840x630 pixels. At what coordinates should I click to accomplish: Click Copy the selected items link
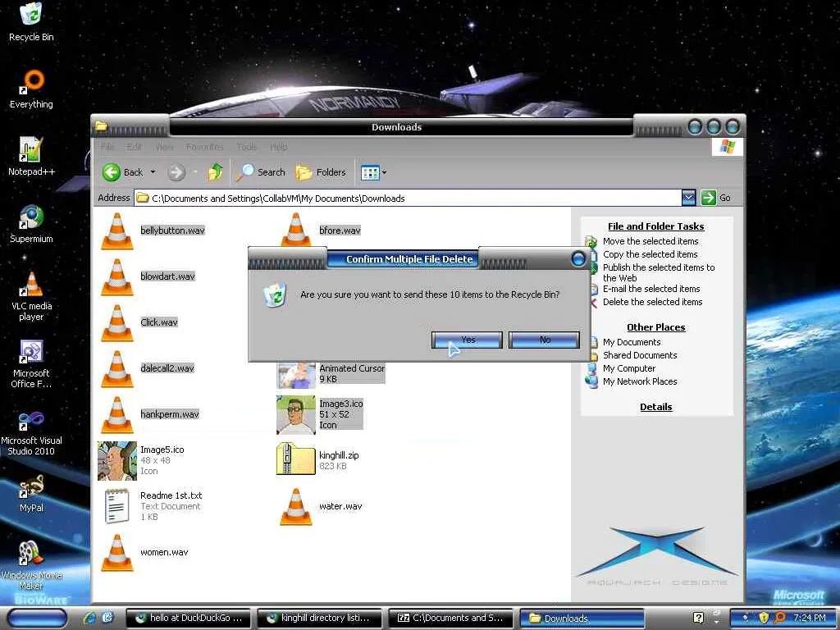click(x=650, y=254)
